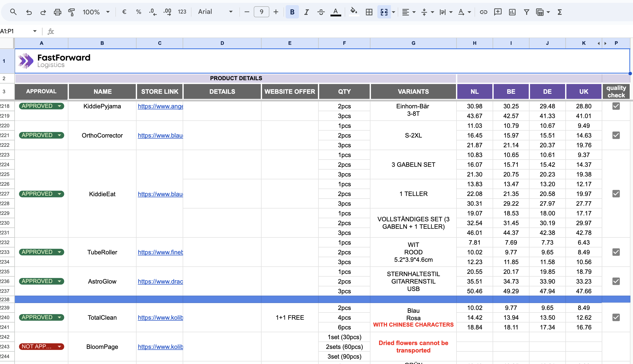Open APPROVED dropdown for OrthoCorrector
Viewport: 633px width, 364px height.
pyautogui.click(x=59, y=135)
